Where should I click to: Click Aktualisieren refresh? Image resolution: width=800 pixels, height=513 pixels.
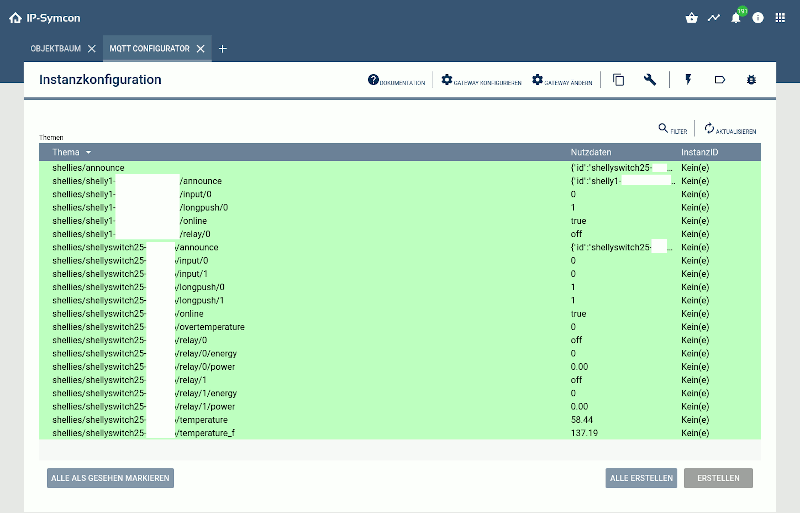tap(730, 129)
